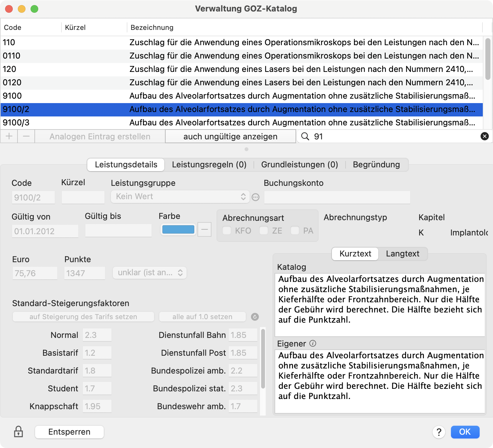Viewport: 493px width, 448px height.
Task: Open the 'unklar (ist an...' dropdown
Action: (x=150, y=273)
